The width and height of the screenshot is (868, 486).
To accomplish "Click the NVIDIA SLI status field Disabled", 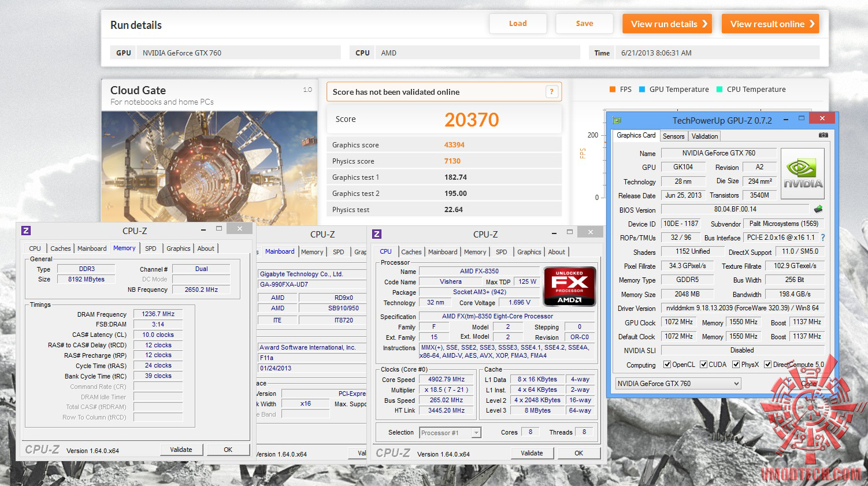I will click(x=742, y=350).
